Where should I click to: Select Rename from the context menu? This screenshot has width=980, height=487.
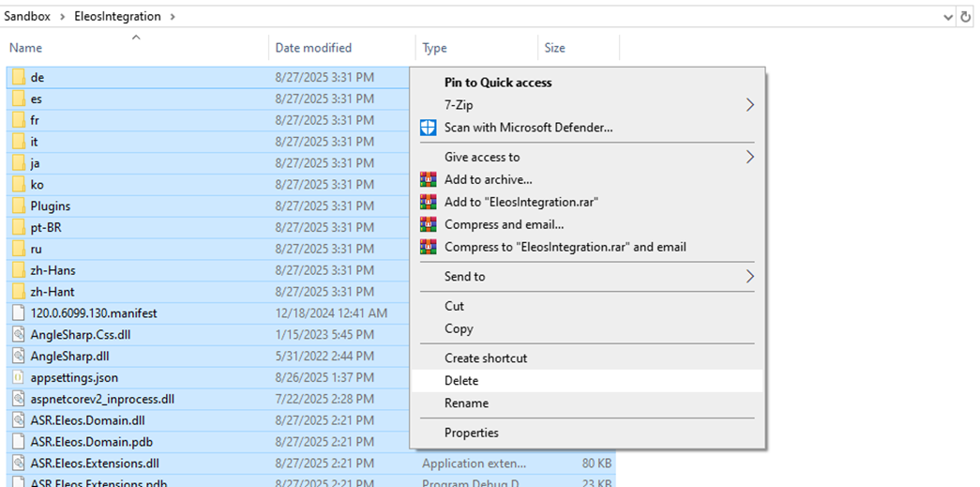pos(466,403)
